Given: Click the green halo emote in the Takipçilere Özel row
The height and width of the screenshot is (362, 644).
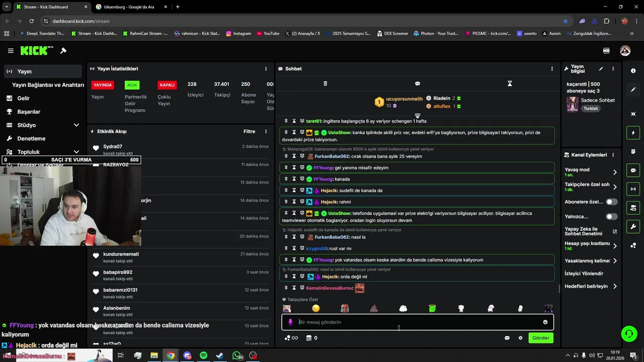Looking at the screenshot, I should click(x=432, y=308).
